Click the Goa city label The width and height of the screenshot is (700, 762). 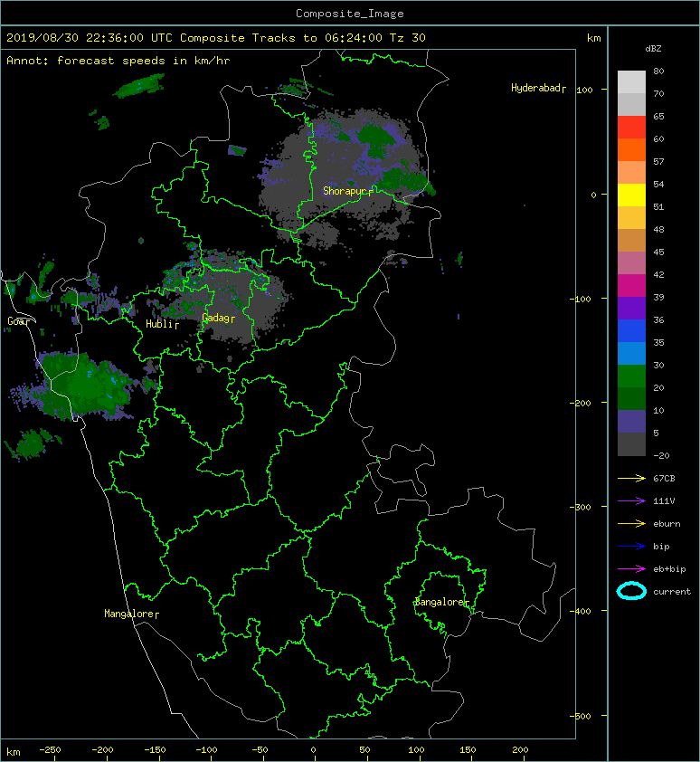18,321
